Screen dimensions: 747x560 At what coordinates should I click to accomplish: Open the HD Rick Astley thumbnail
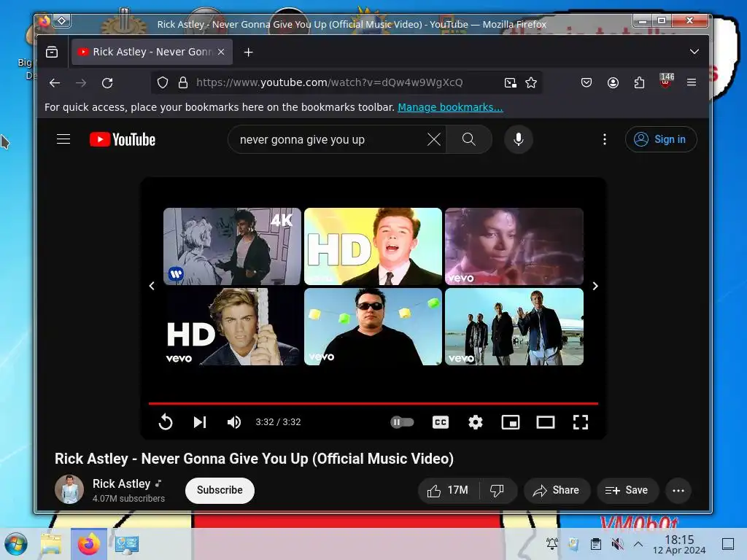pyautogui.click(x=373, y=246)
